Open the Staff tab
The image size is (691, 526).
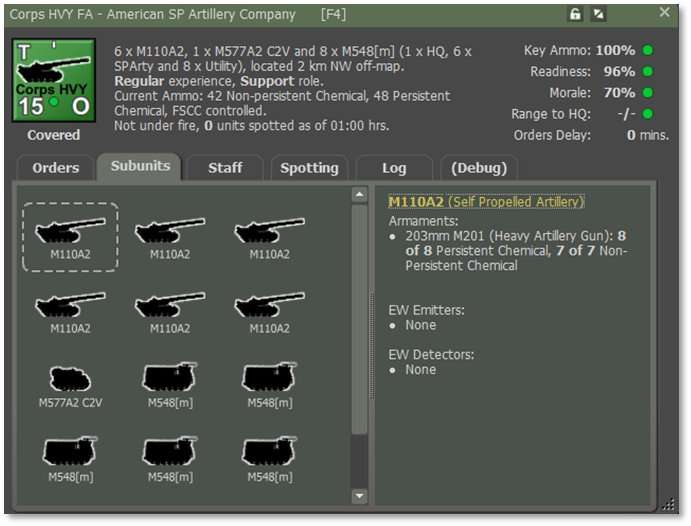click(225, 168)
